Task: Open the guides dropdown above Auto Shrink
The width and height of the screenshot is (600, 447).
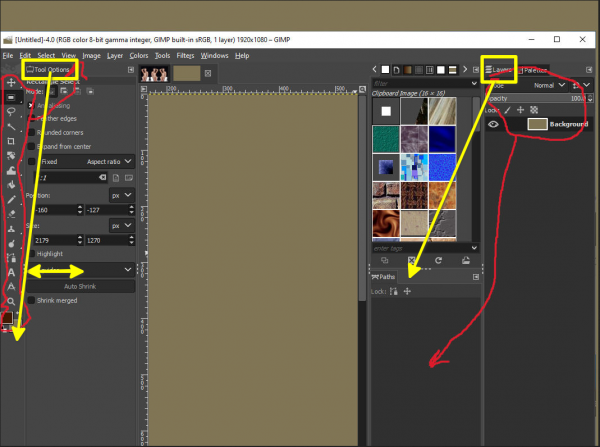Action: click(82, 270)
